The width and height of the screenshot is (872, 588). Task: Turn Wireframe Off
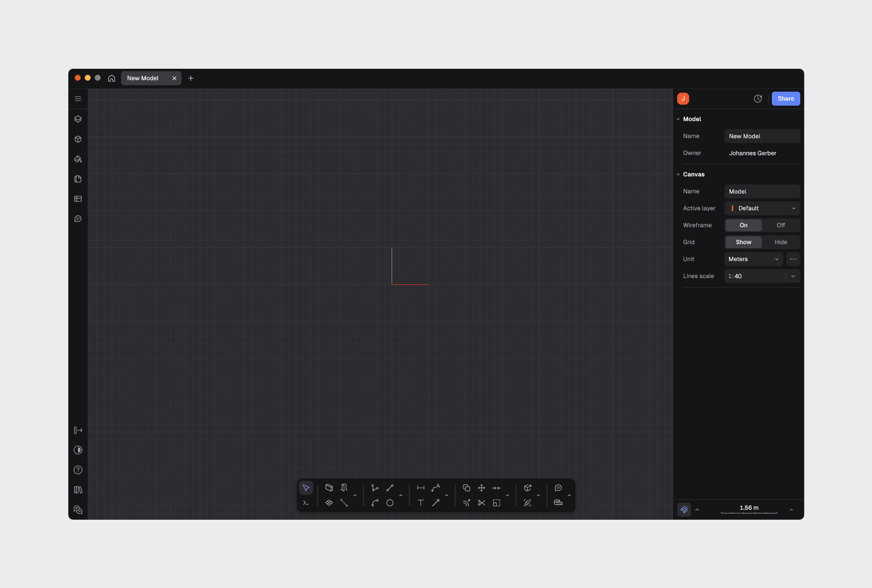(x=781, y=225)
